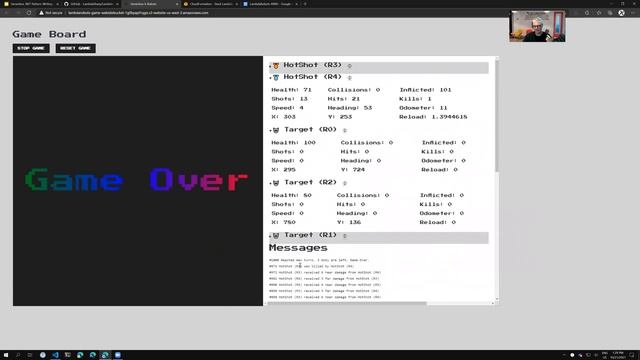Open a new browser tab

[305, 4]
